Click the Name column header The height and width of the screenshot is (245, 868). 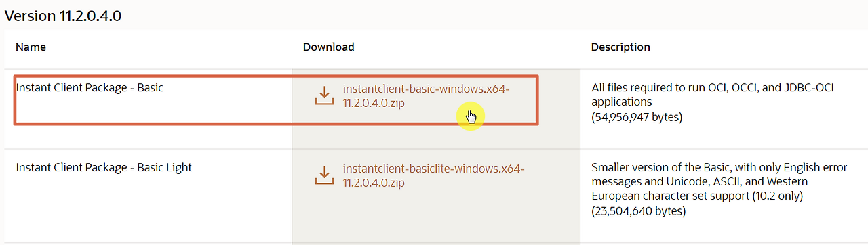(31, 47)
